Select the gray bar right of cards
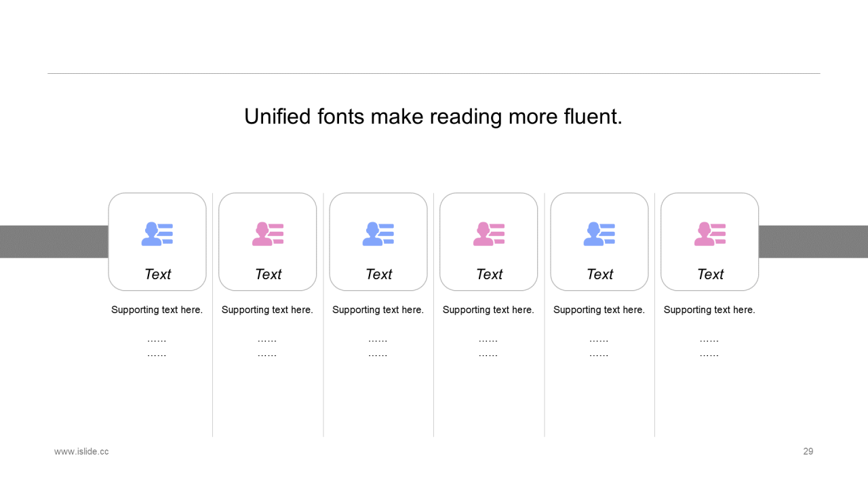The width and height of the screenshot is (868, 488). 813,241
